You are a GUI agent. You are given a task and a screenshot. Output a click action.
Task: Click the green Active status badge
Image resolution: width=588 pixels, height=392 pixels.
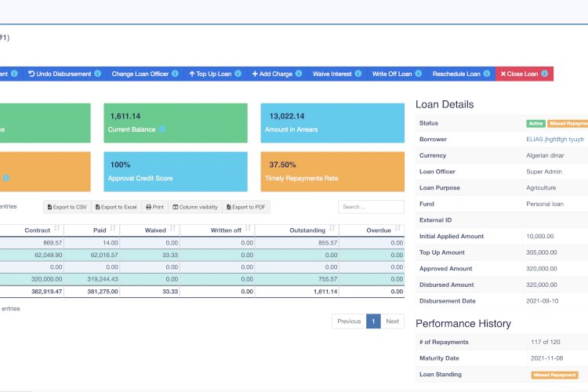(x=535, y=123)
